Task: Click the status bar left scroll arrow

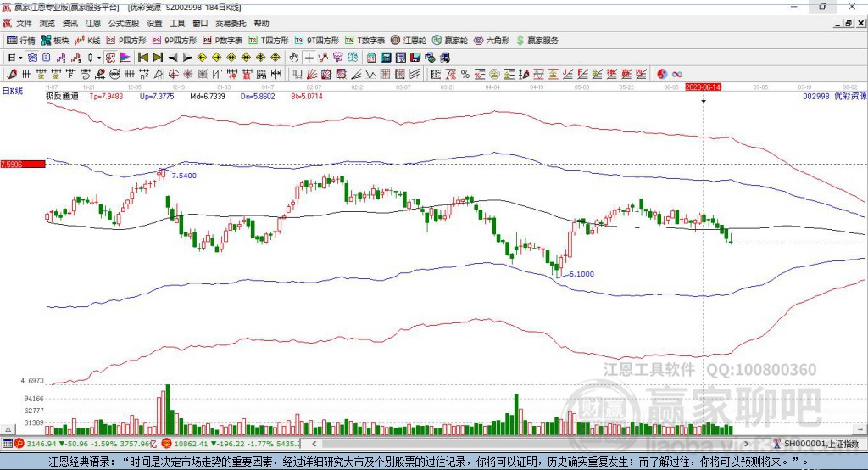Action: (x=314, y=444)
